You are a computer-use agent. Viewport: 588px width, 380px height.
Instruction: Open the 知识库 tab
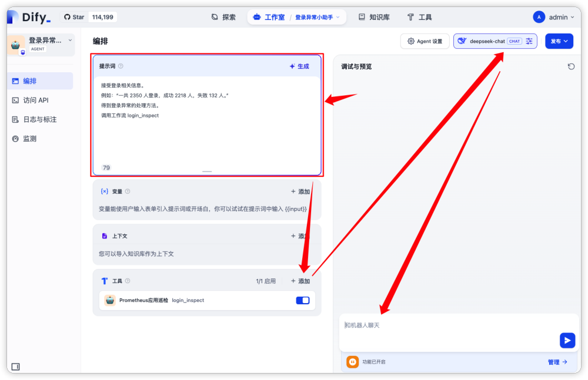[x=374, y=17]
